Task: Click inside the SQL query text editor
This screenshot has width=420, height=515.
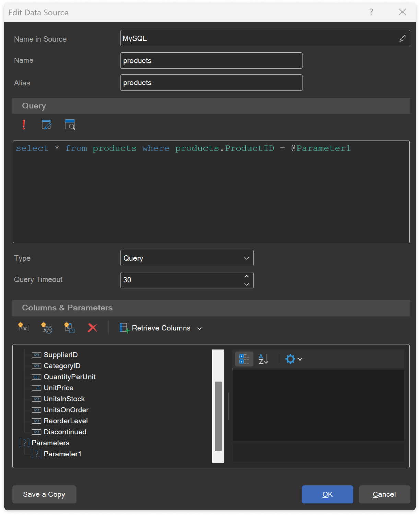Action: pyautogui.click(x=211, y=192)
